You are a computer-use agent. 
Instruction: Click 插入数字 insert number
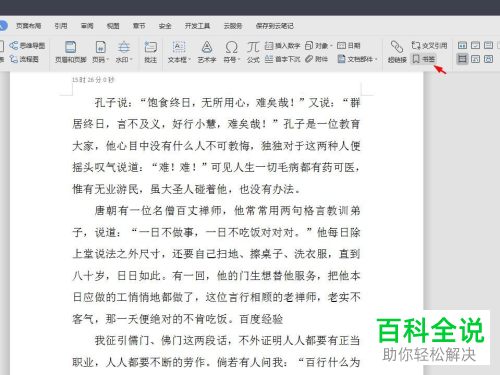(x=282, y=45)
